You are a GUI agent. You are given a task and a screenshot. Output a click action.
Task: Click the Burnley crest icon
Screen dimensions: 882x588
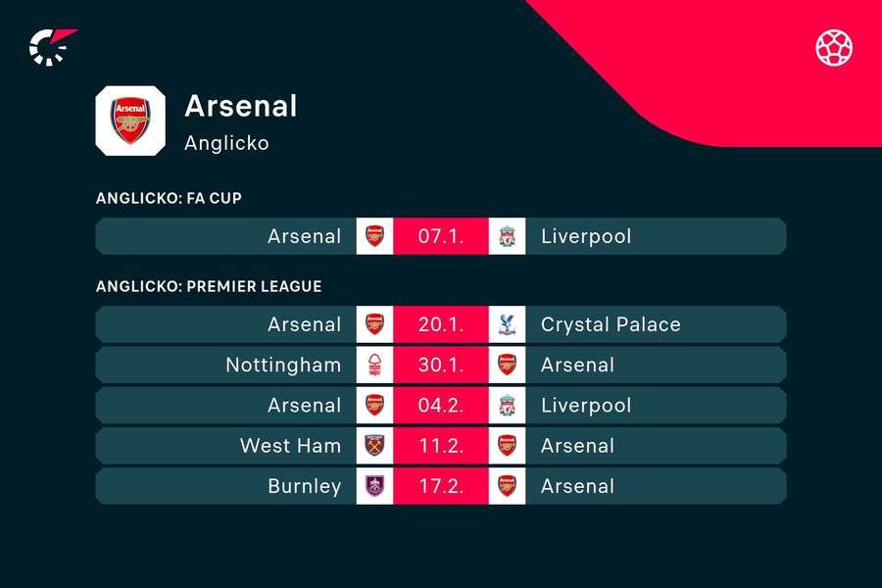click(374, 486)
